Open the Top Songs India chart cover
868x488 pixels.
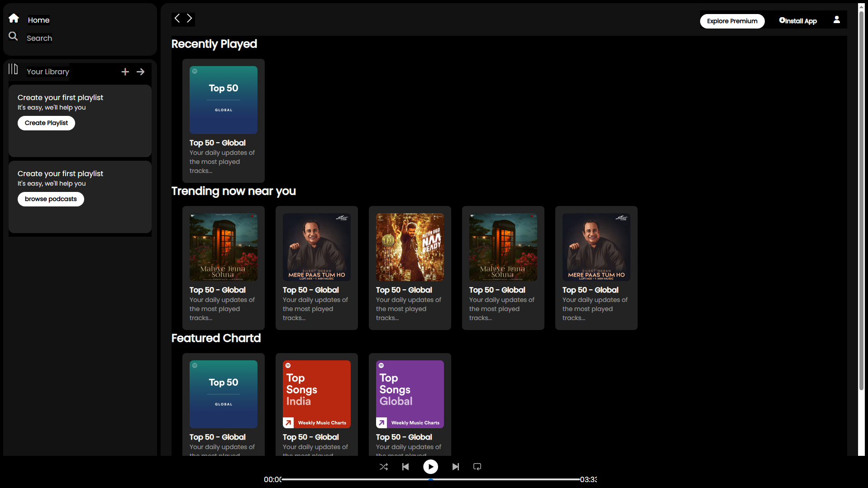tap(317, 394)
